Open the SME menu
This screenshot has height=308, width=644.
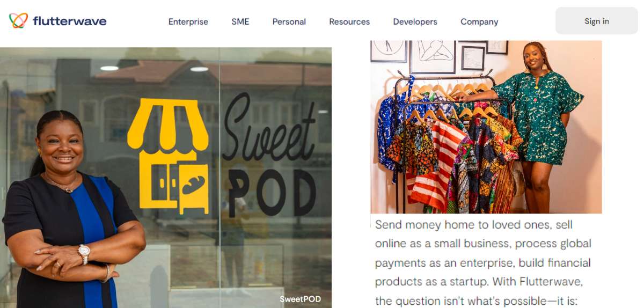[x=240, y=22]
